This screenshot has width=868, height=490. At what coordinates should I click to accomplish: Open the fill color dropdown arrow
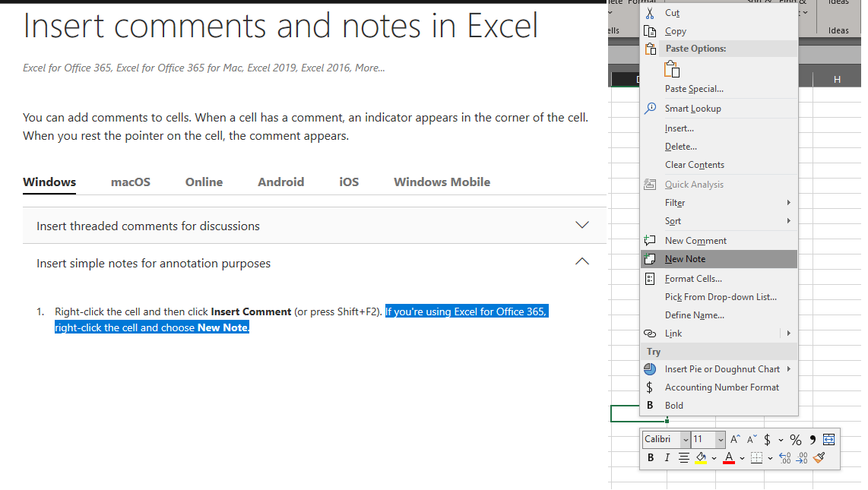coord(714,458)
